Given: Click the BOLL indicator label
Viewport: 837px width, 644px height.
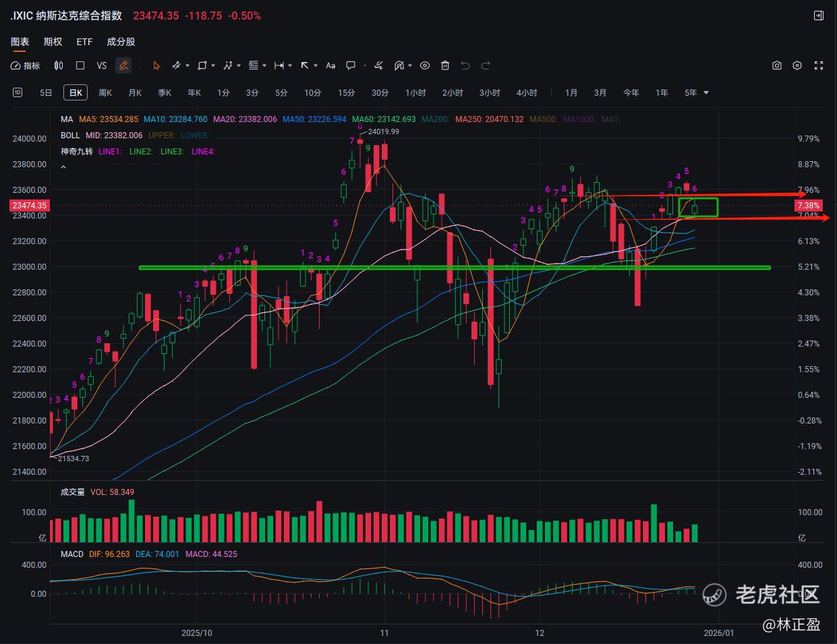Looking at the screenshot, I should pyautogui.click(x=70, y=136).
